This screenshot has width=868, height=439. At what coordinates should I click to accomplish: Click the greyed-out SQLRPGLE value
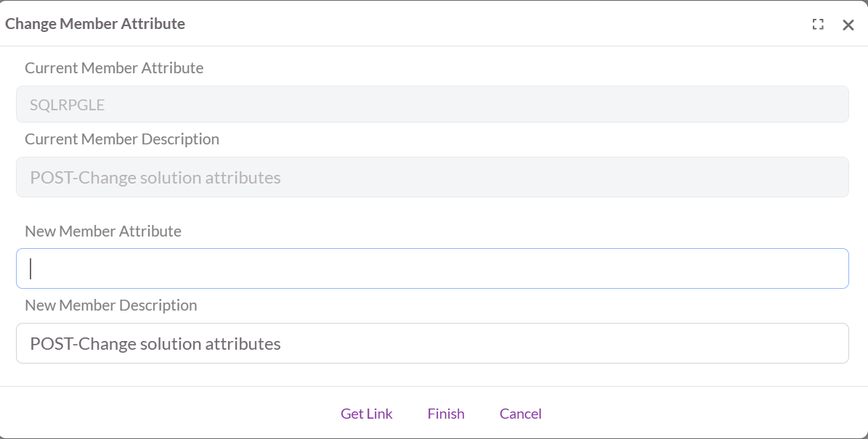tap(68, 105)
